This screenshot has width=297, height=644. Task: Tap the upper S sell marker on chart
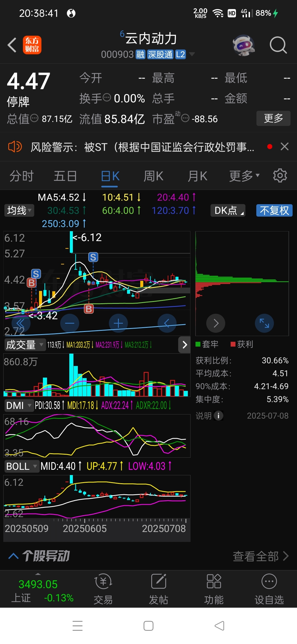93,257
